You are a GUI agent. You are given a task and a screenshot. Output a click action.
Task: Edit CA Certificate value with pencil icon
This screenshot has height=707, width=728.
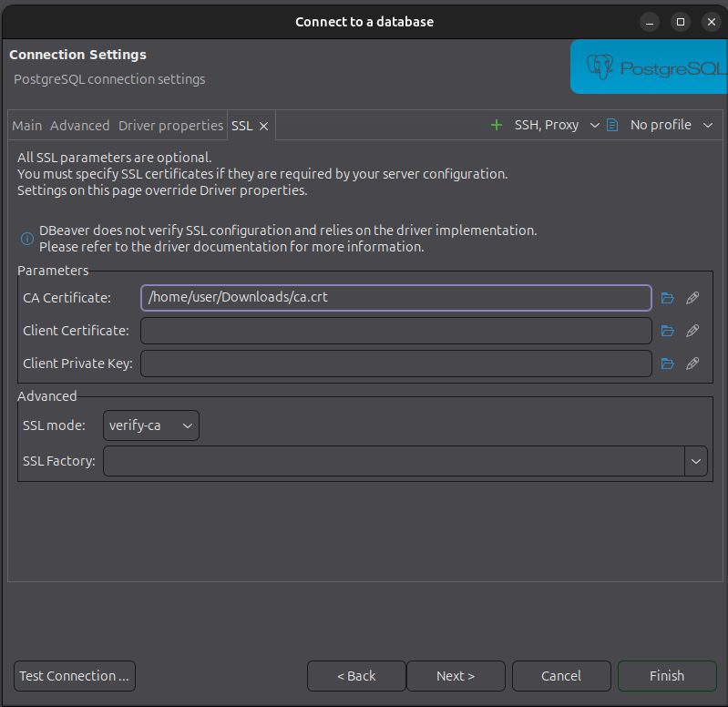pyautogui.click(x=692, y=298)
